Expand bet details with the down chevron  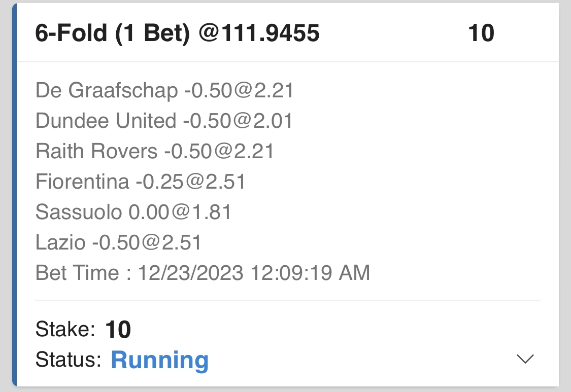525,359
